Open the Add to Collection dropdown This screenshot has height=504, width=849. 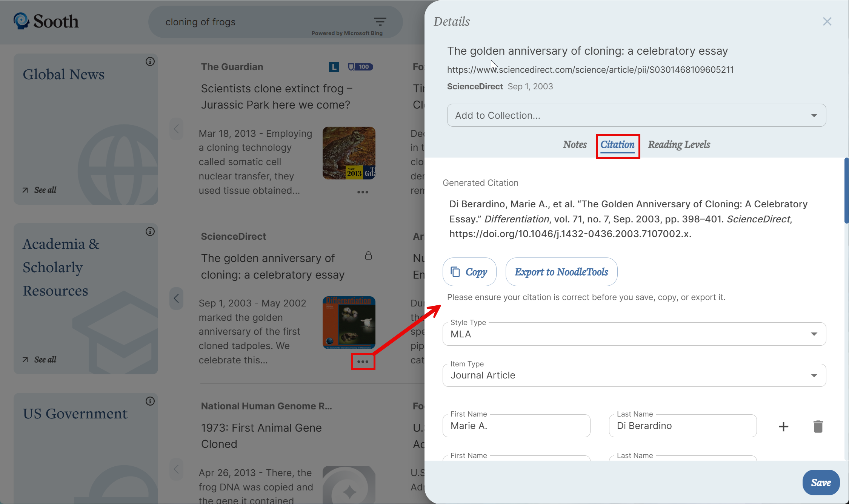636,115
